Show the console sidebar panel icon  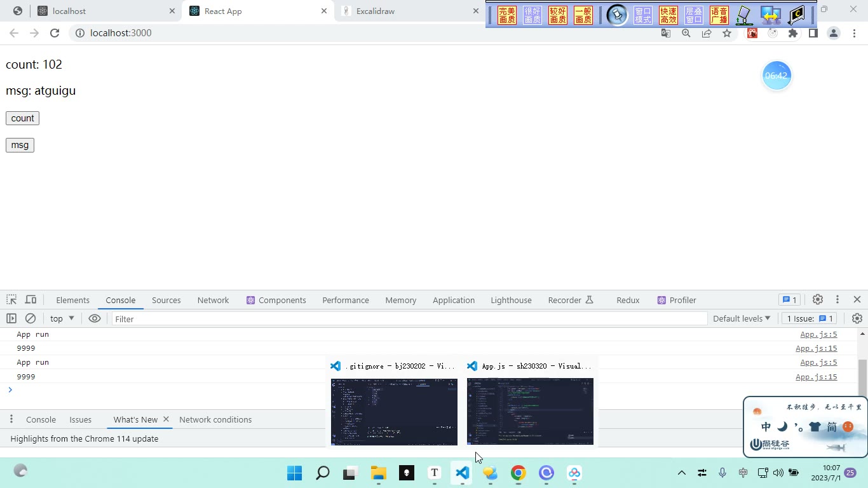(x=11, y=318)
